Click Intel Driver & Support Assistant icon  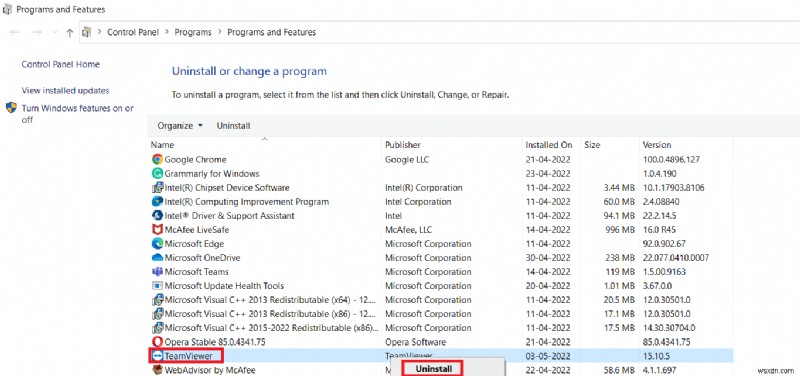pyautogui.click(x=157, y=216)
